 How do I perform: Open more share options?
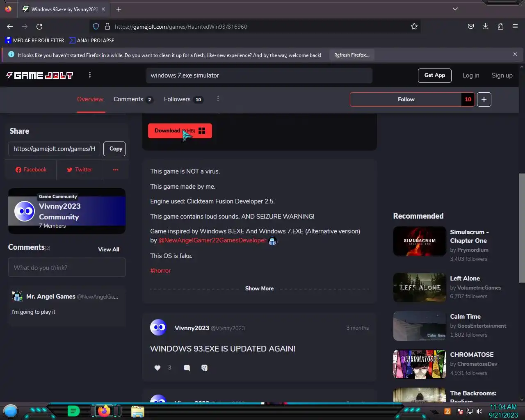(116, 169)
